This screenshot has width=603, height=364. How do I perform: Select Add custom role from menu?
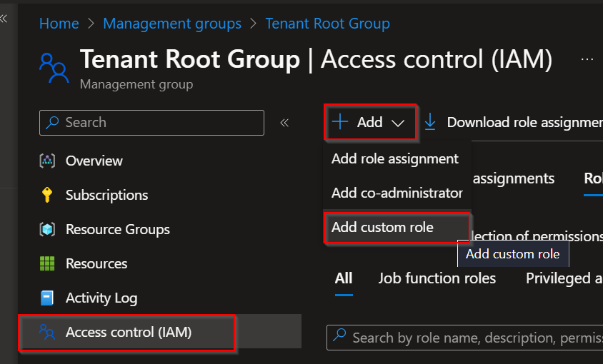pos(397,228)
